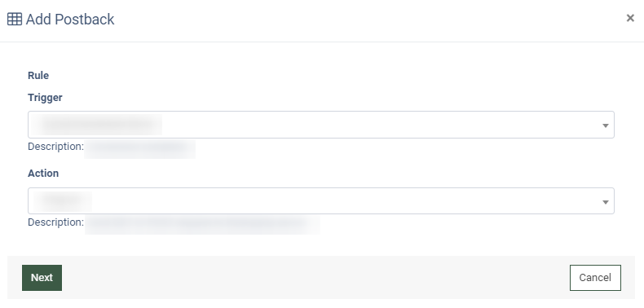Click the Rule section heading

click(x=38, y=76)
